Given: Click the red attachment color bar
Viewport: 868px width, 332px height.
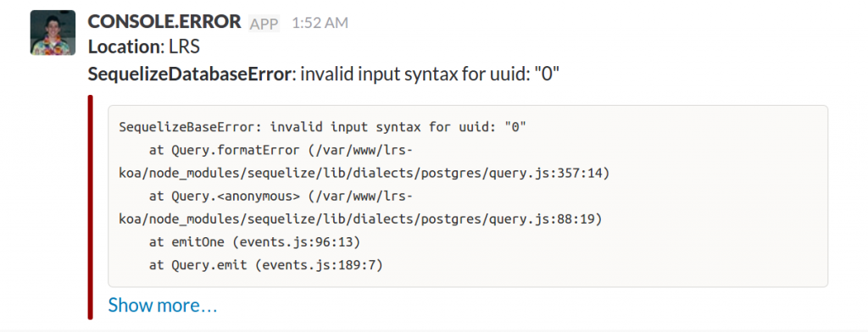Looking at the screenshot, I should (x=90, y=207).
